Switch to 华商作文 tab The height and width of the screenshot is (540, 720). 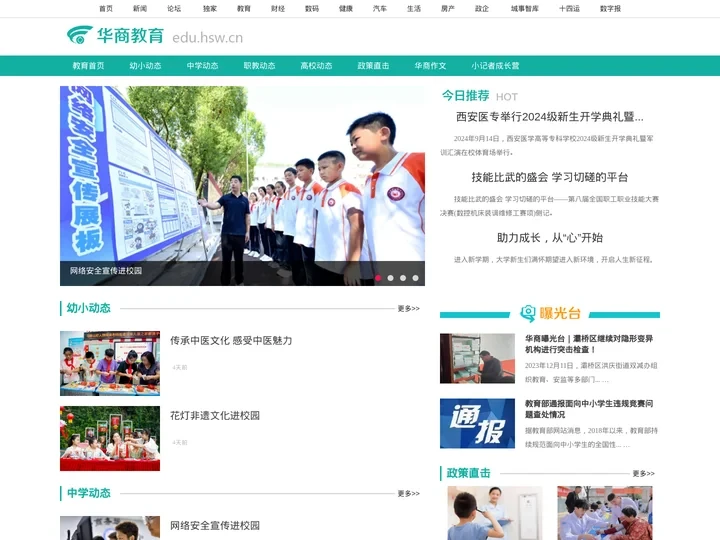coord(430,66)
